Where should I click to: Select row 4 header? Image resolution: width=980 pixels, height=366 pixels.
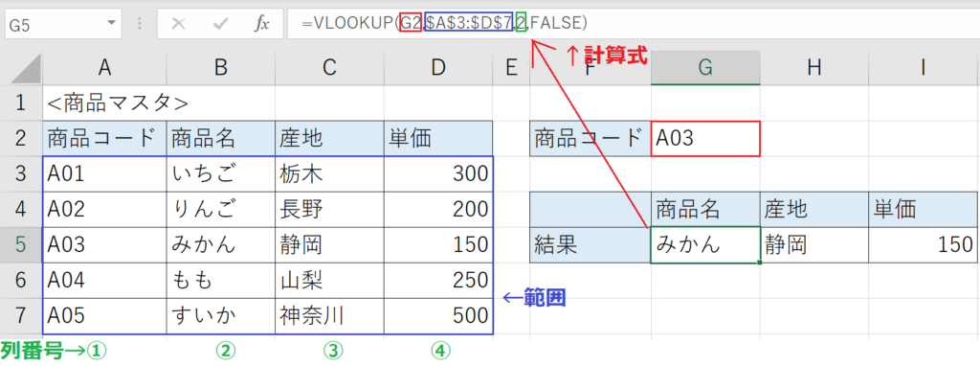[x=21, y=210]
